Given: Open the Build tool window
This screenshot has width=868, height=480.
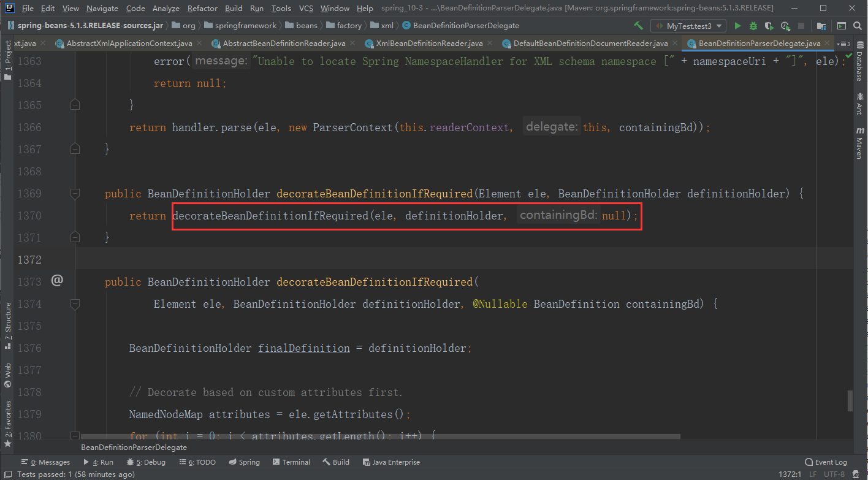Looking at the screenshot, I should coord(336,462).
